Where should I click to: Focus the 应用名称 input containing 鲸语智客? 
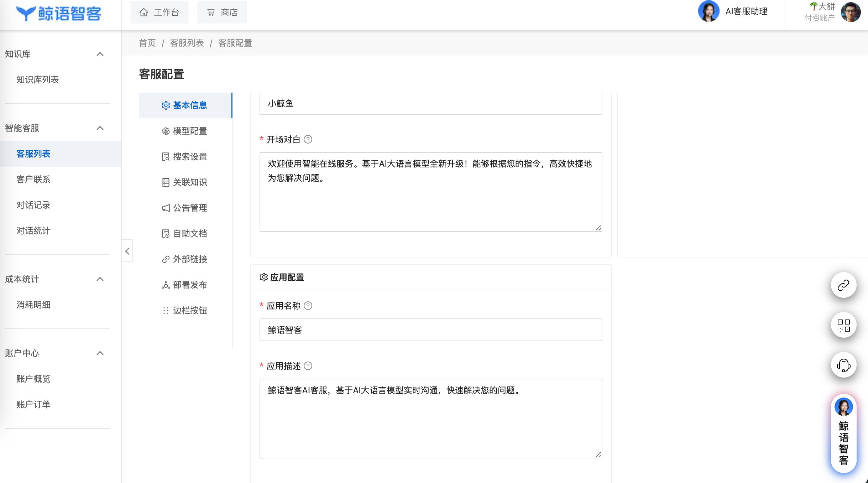pyautogui.click(x=431, y=330)
